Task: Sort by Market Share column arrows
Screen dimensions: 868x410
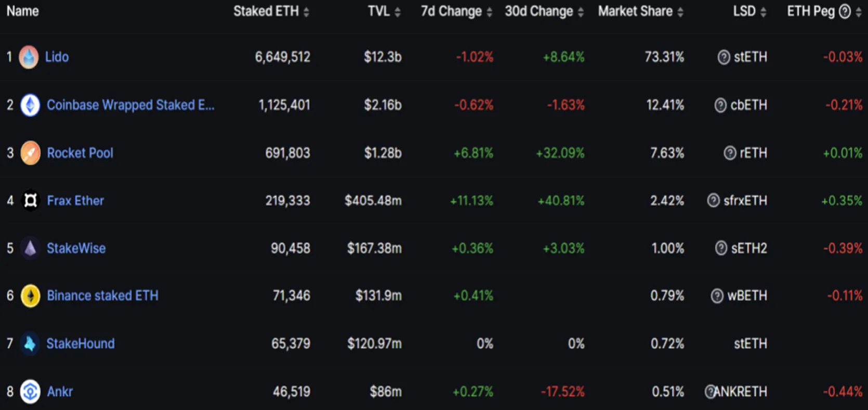Action: click(680, 12)
